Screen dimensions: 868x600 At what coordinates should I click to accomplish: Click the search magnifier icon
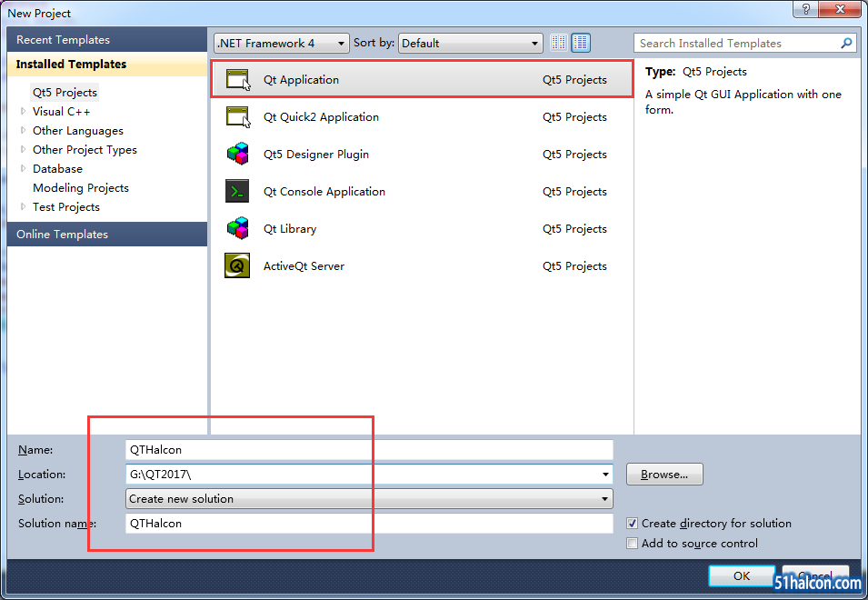point(846,43)
